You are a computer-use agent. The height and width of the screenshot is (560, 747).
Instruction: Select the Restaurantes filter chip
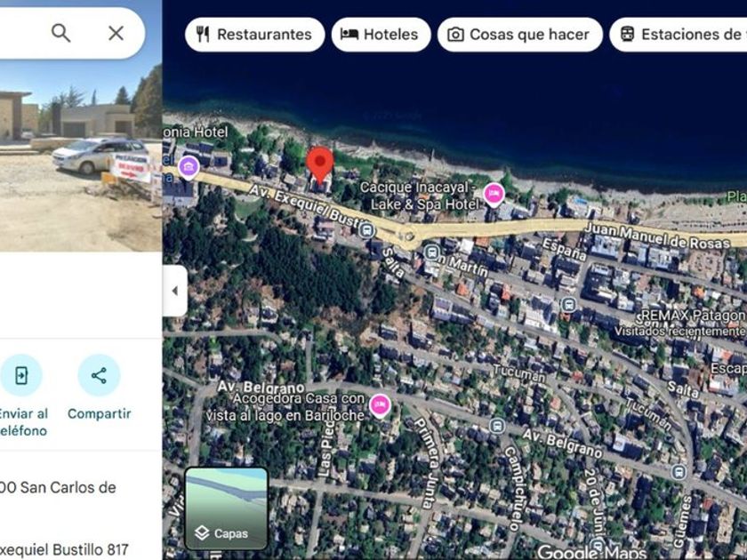click(x=255, y=35)
